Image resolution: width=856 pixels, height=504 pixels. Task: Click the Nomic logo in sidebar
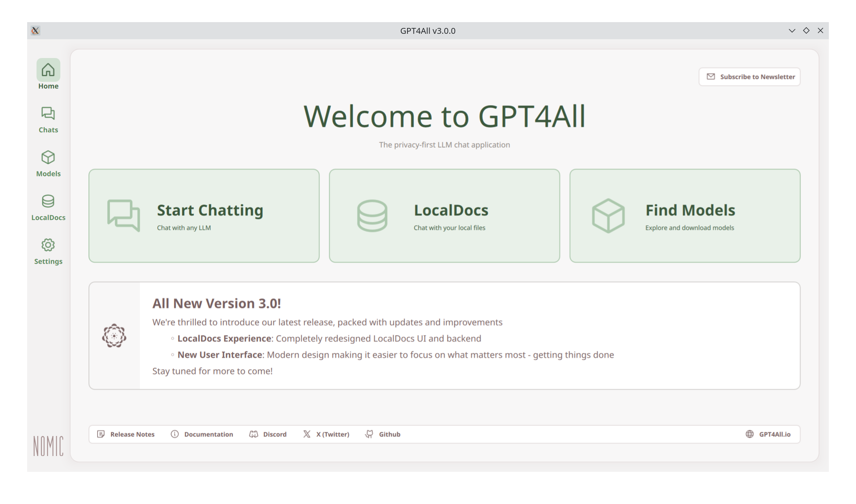click(48, 446)
